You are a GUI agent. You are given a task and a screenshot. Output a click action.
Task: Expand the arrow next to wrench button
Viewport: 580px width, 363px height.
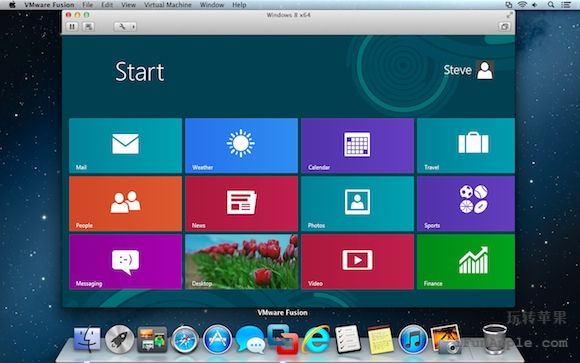pos(133,27)
